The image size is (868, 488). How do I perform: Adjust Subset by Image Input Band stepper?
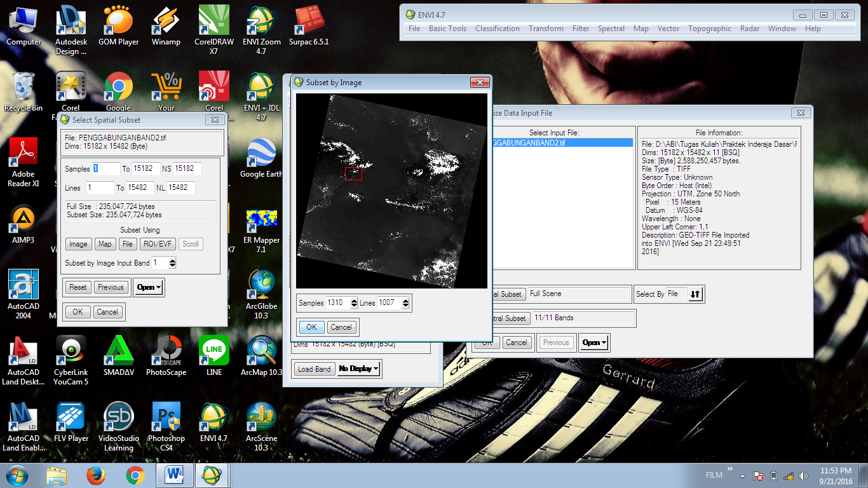(172, 262)
